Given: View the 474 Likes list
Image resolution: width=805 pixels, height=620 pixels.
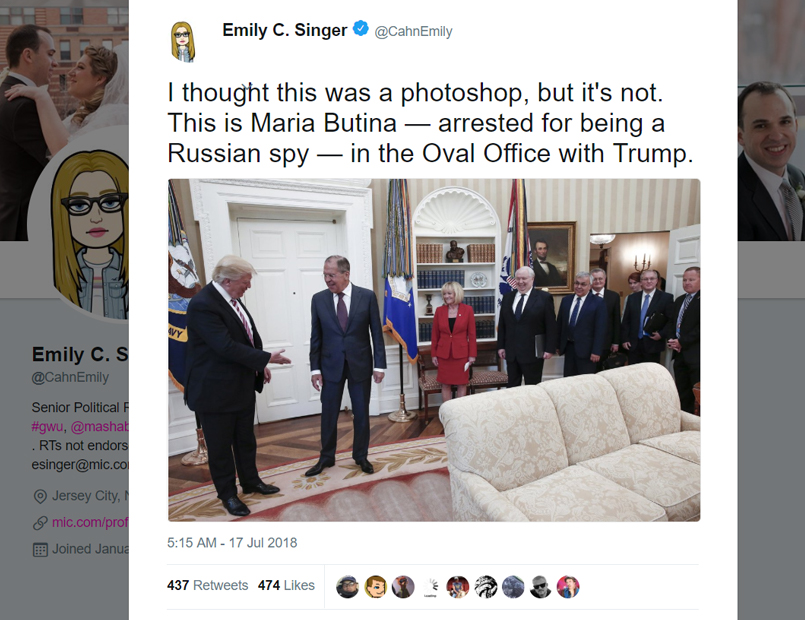Looking at the screenshot, I should (x=286, y=585).
